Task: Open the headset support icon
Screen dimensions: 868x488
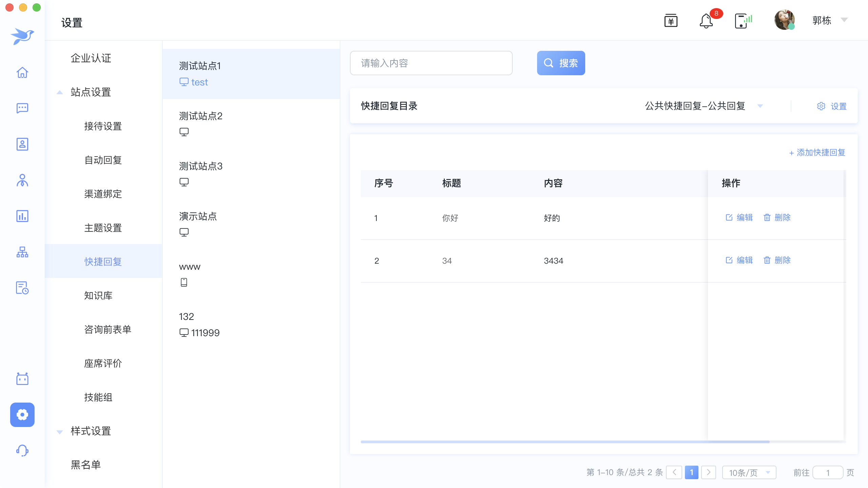Action: click(x=22, y=450)
